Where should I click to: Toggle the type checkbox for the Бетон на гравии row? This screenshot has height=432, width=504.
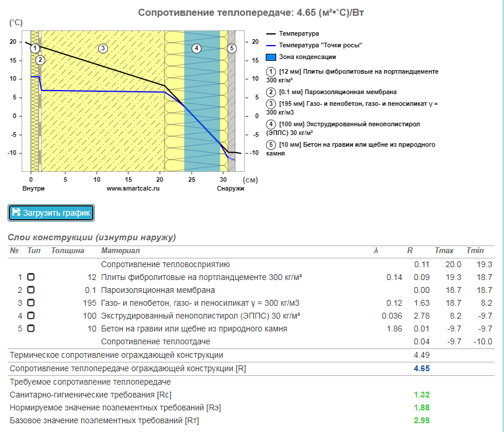point(30,329)
